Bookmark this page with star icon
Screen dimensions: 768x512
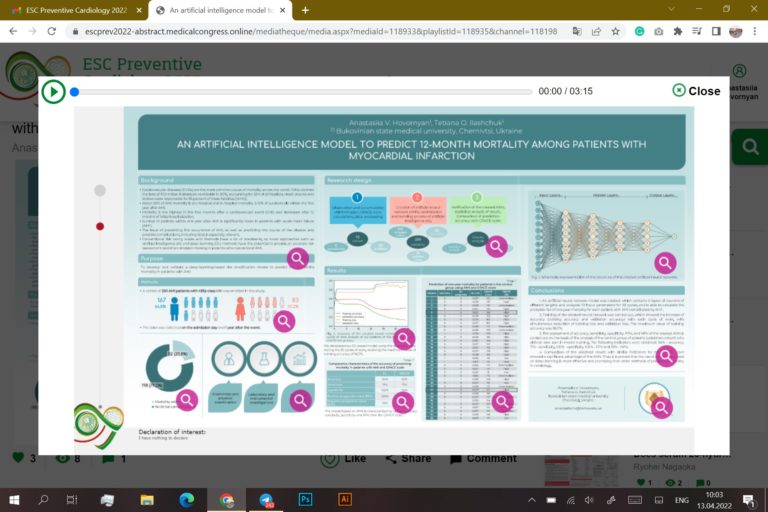[616, 31]
